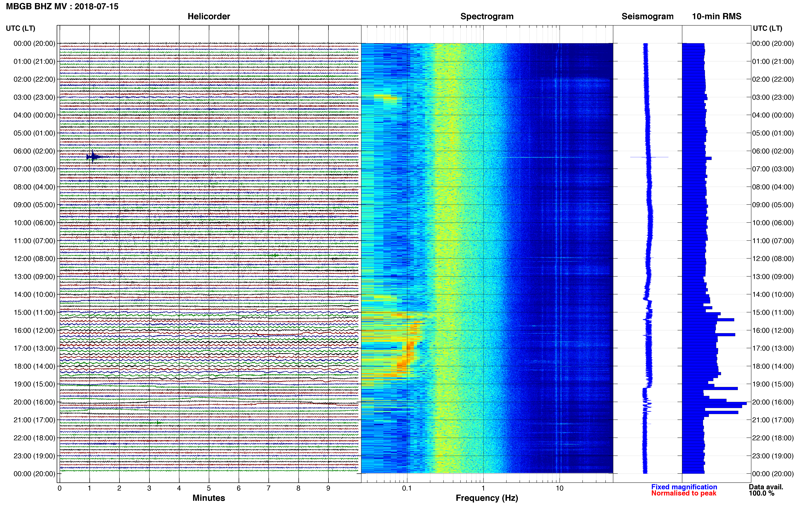812x508 pixels.
Task: Select '22:00 (18:00)' label right of RMS panel
Action: pos(773,438)
